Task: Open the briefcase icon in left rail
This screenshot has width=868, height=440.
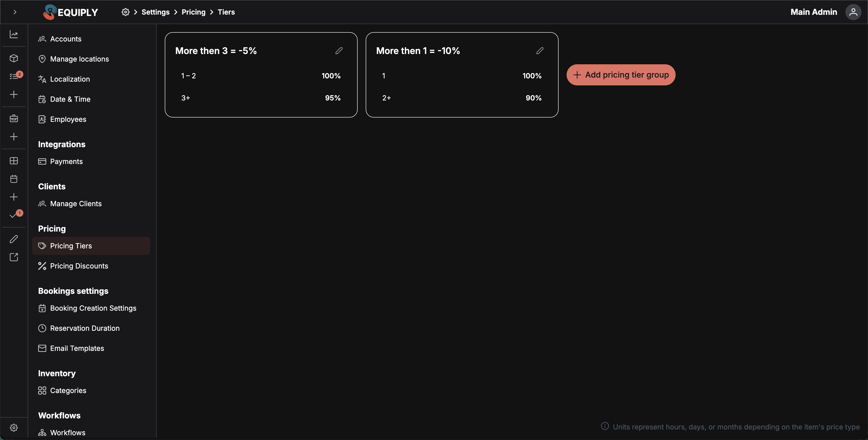Action: [14, 119]
